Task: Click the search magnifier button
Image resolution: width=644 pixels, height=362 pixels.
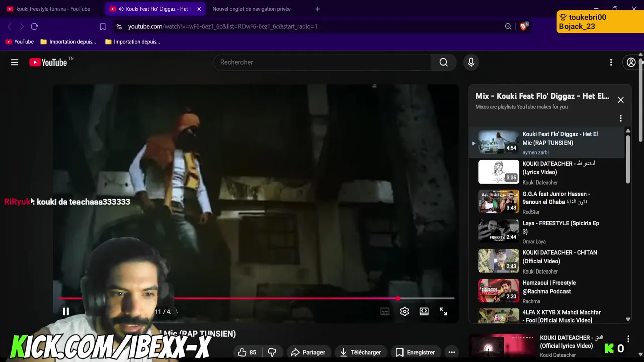Action: 443,62
